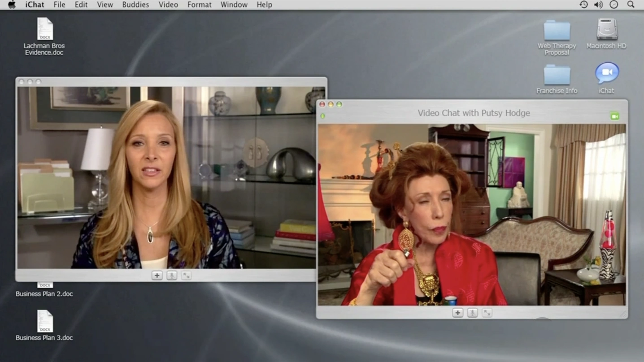The height and width of the screenshot is (362, 644).
Task: Open the iChat application menu
Action: coord(35,4)
